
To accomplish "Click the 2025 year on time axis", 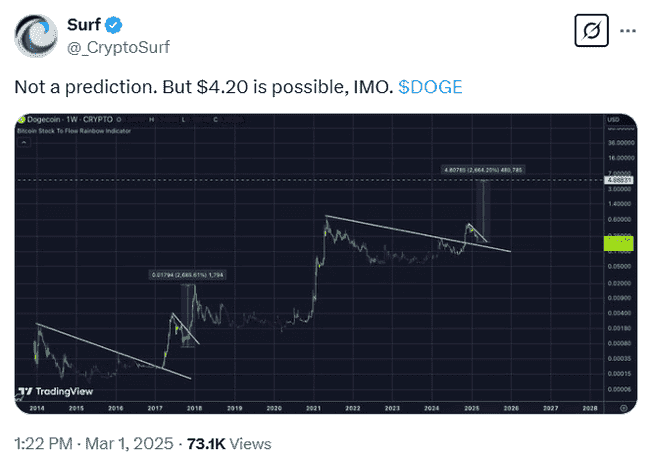I will pos(470,408).
